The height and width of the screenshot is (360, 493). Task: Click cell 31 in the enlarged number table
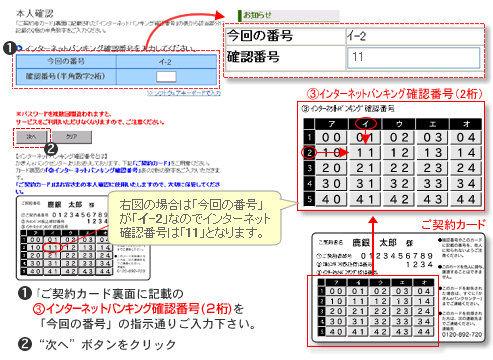point(365,184)
